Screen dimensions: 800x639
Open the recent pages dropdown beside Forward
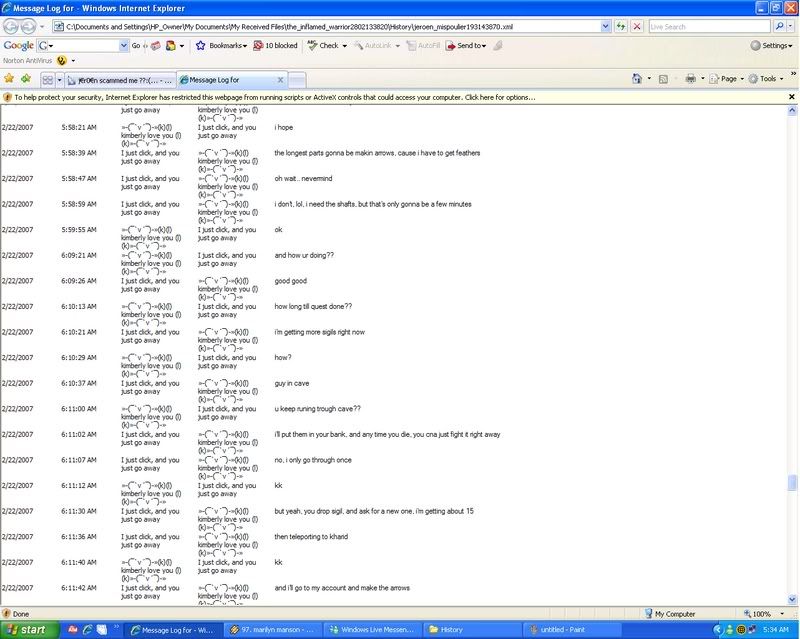(42, 27)
